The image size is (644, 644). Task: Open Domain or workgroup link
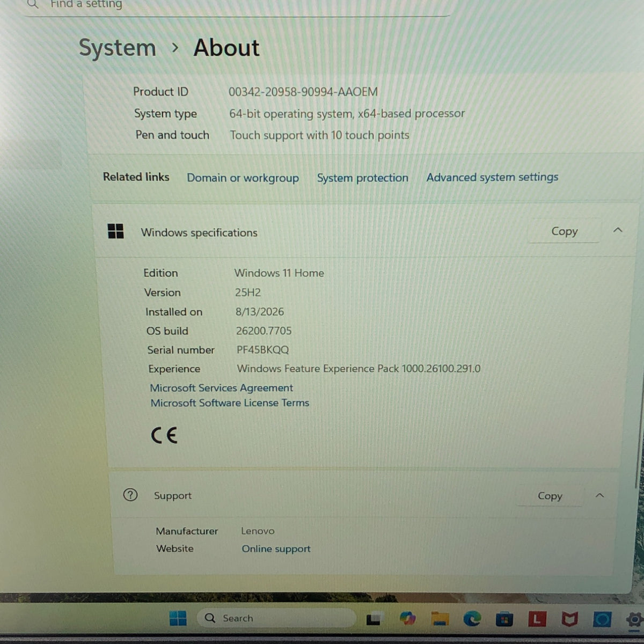point(243,178)
